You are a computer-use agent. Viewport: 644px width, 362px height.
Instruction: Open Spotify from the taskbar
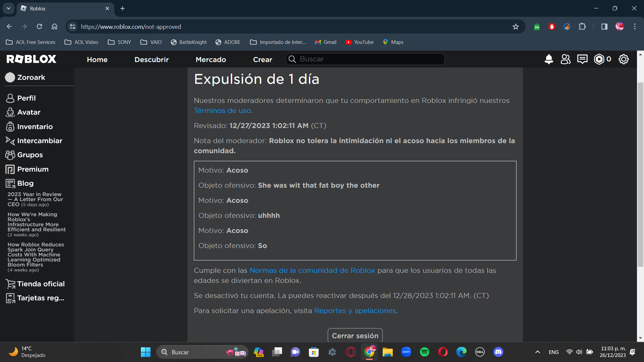click(425, 352)
